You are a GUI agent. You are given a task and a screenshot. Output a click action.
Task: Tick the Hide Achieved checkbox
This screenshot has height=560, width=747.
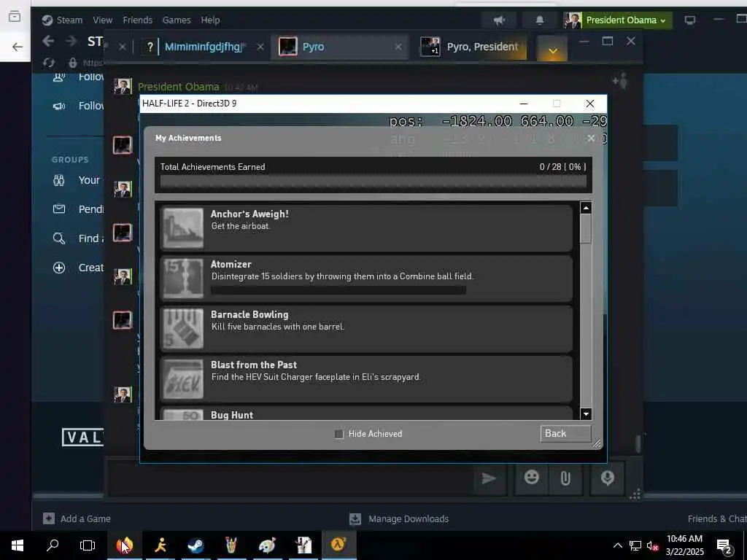click(x=338, y=434)
